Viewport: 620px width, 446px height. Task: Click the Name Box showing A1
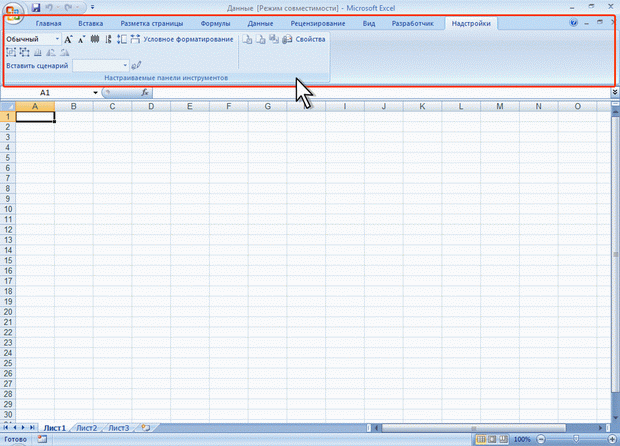tap(45, 93)
